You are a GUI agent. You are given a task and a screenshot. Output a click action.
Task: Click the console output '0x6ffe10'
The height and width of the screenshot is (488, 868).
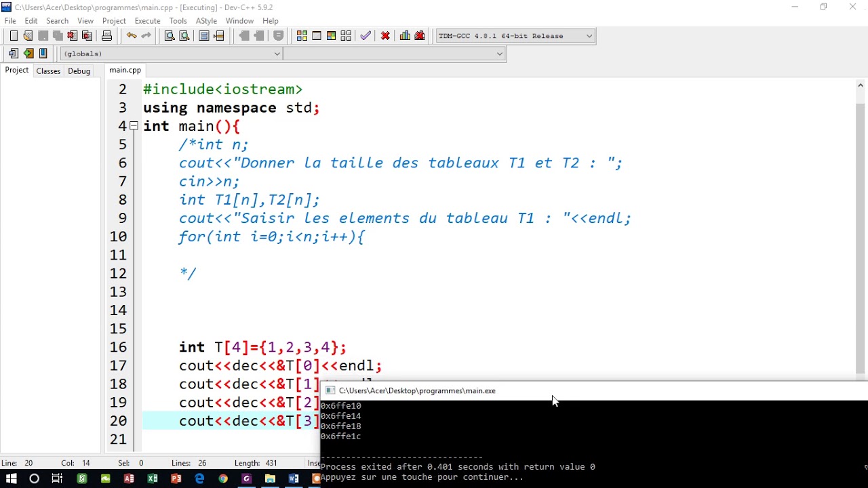(x=340, y=406)
